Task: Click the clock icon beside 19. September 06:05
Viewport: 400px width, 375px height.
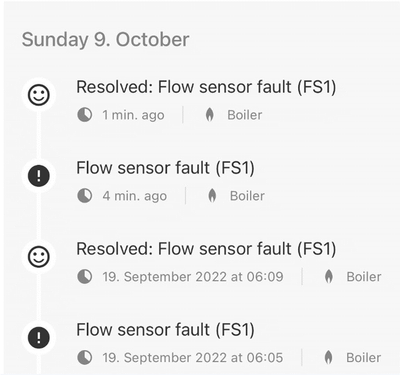Action: tap(85, 358)
